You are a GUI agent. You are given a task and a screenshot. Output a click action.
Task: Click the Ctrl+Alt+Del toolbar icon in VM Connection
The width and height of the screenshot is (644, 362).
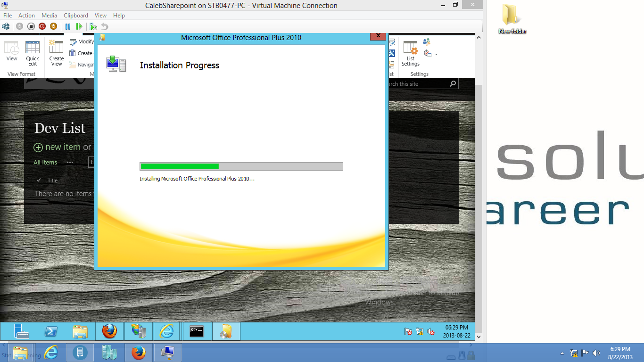[x=6, y=26]
